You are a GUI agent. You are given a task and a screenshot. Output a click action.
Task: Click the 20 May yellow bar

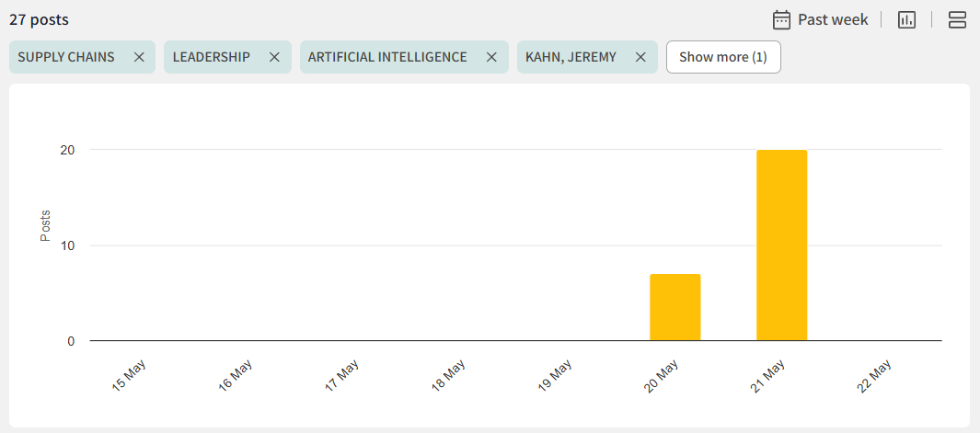click(674, 307)
